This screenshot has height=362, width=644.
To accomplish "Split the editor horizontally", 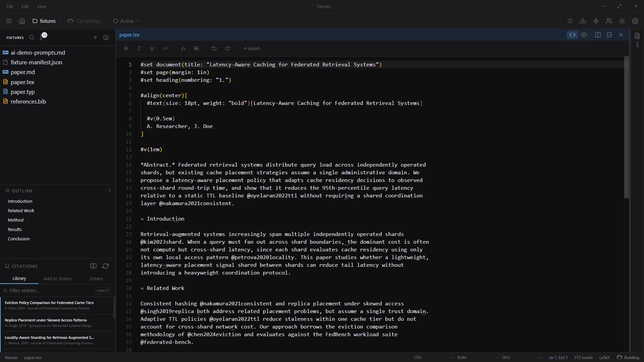I will [x=609, y=35].
